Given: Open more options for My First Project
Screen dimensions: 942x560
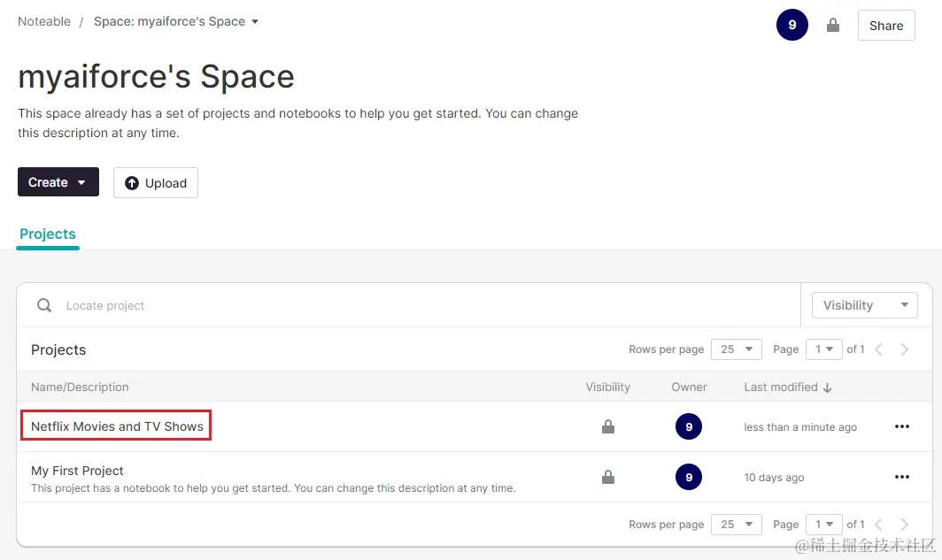Looking at the screenshot, I should pyautogui.click(x=902, y=477).
